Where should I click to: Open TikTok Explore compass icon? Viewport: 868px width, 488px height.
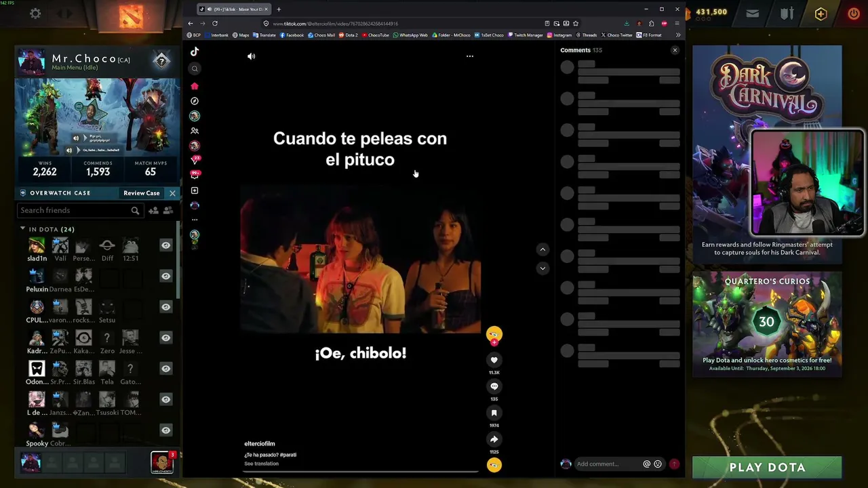pos(195,101)
